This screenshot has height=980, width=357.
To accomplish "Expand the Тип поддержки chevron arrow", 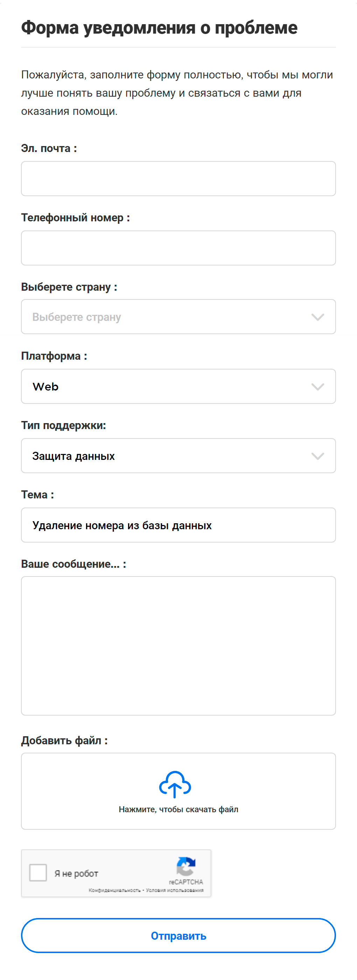I will click(x=317, y=456).
